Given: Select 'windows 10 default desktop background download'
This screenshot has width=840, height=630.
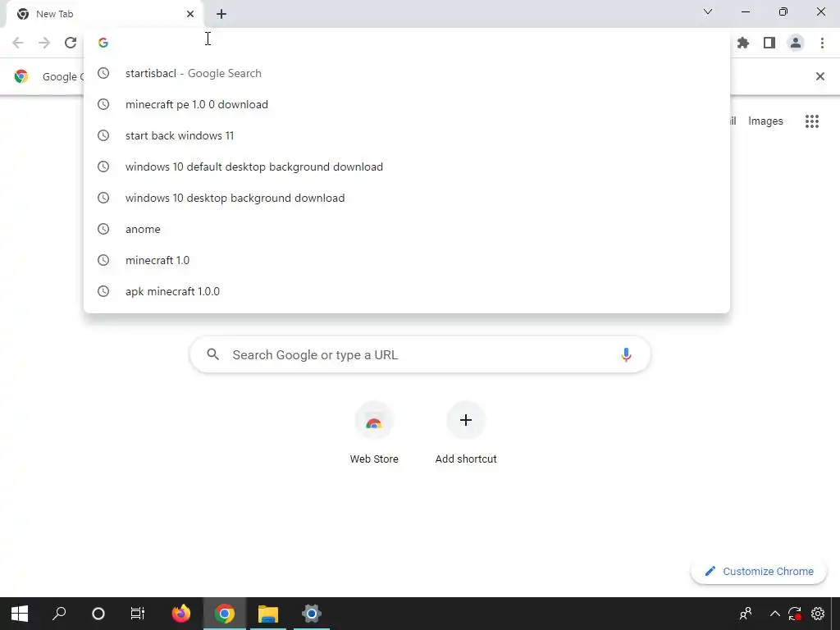Looking at the screenshot, I should point(407,167).
